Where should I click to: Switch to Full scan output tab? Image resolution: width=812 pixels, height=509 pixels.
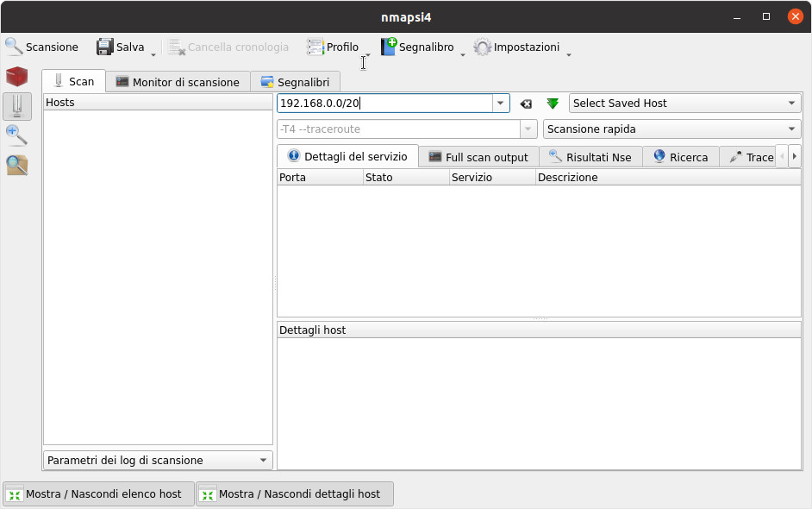click(x=478, y=158)
